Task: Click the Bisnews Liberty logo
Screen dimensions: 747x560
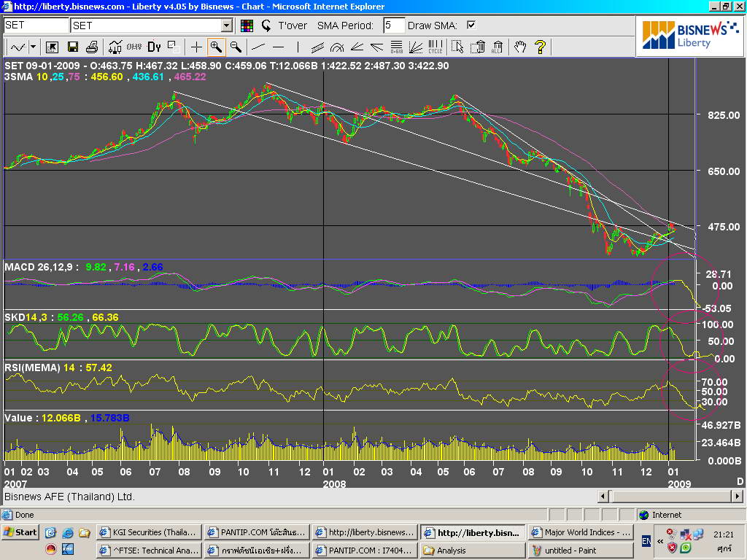Action: pyautogui.click(x=690, y=35)
